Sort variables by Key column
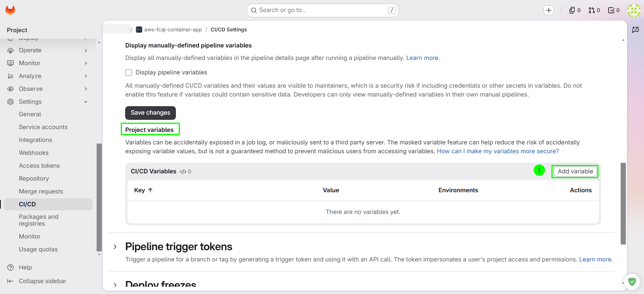The image size is (644, 294). [143, 190]
